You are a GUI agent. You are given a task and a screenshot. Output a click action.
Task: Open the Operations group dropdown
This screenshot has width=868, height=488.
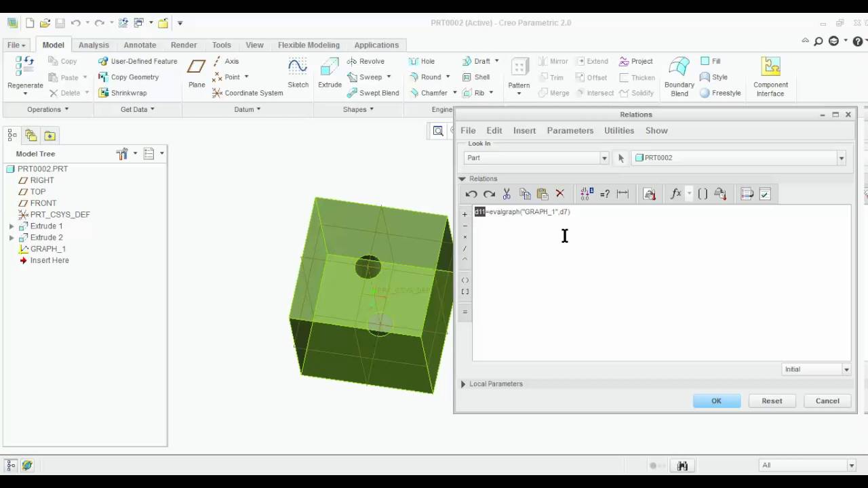pyautogui.click(x=47, y=109)
